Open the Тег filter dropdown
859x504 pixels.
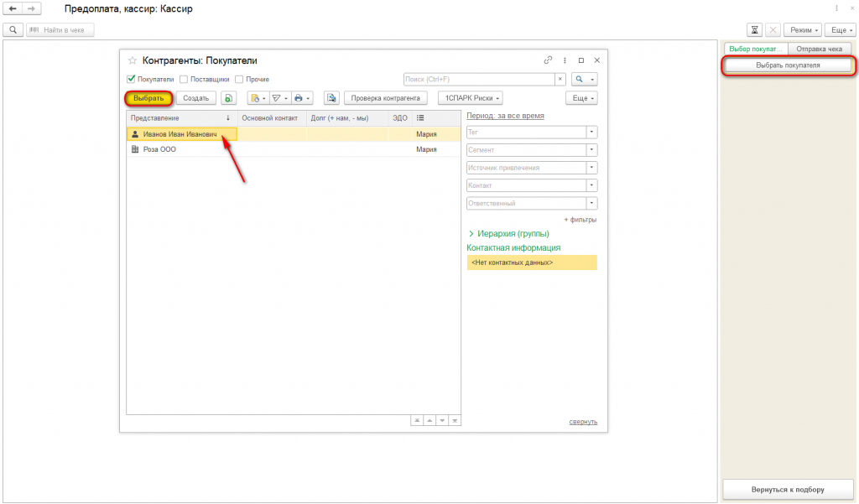pyautogui.click(x=591, y=132)
